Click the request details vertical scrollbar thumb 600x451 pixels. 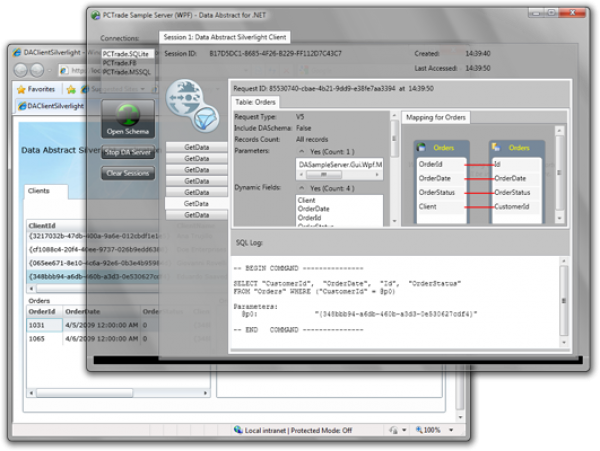click(394, 138)
